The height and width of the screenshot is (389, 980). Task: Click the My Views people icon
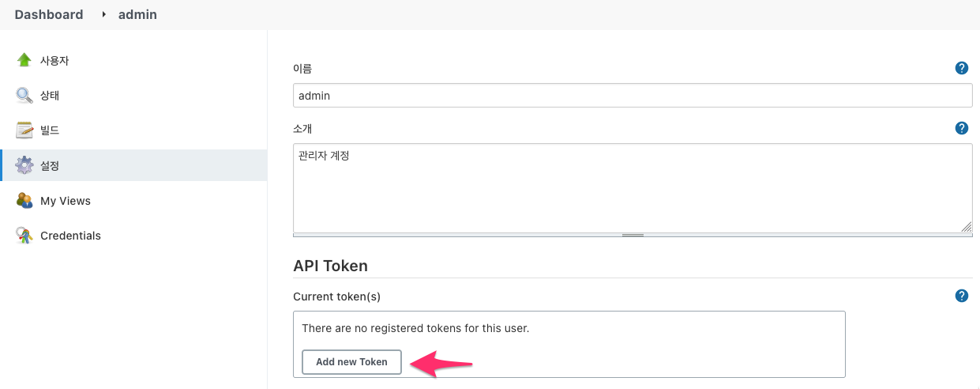click(x=24, y=201)
